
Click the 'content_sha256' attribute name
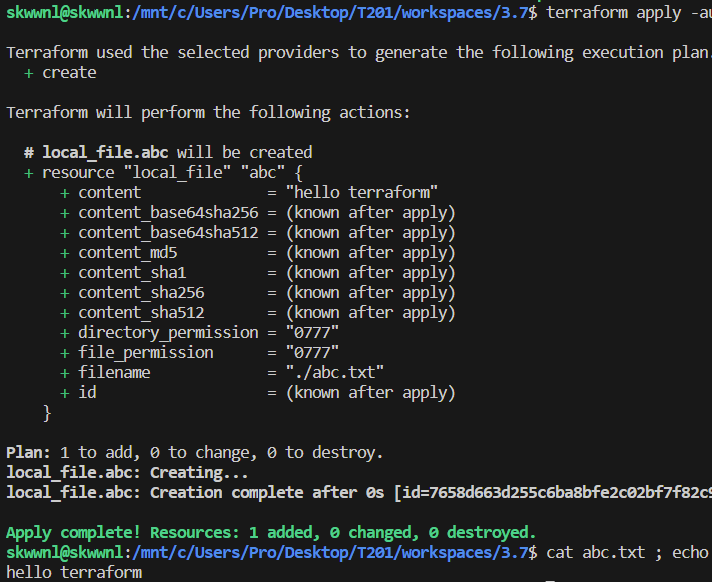pos(141,292)
